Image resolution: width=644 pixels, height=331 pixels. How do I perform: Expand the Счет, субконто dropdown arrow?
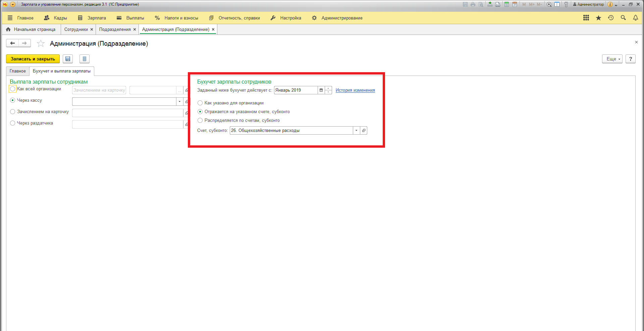356,130
